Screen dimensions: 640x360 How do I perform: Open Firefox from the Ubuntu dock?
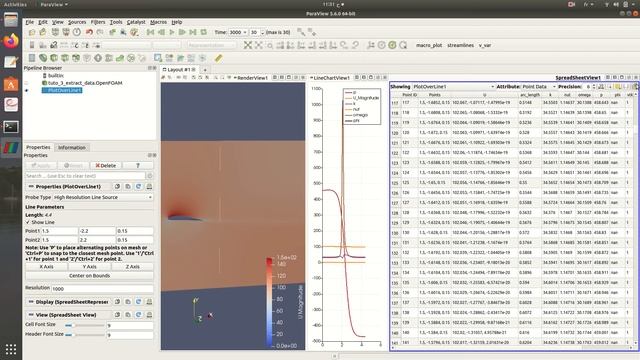pos(11,41)
